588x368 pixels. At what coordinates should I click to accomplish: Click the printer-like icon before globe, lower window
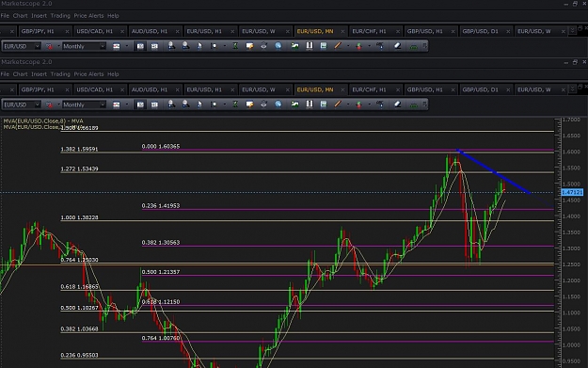[x=263, y=104]
